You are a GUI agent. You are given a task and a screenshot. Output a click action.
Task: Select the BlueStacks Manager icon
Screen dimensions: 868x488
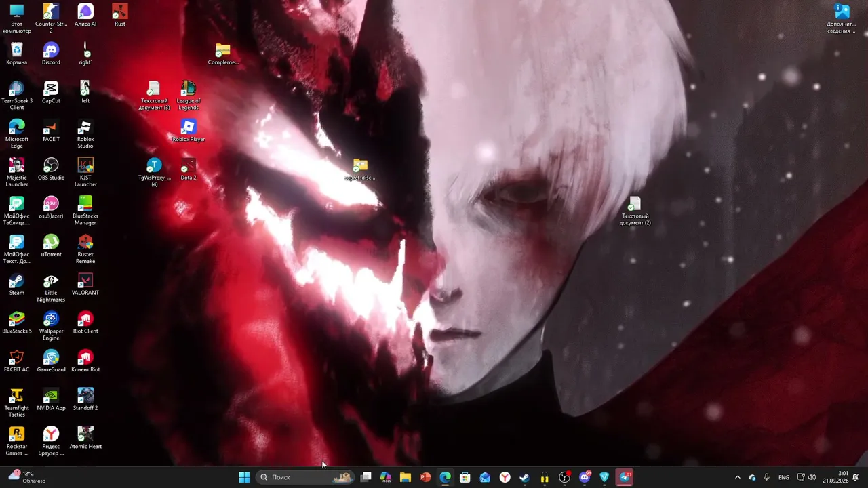point(85,211)
